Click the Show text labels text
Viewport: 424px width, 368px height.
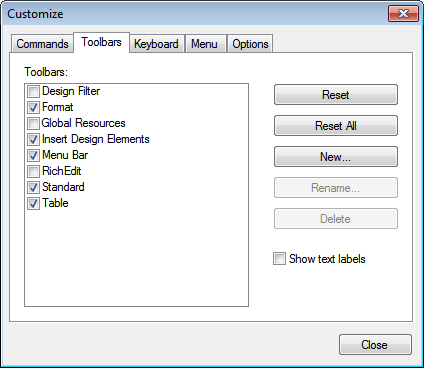pyautogui.click(x=327, y=259)
